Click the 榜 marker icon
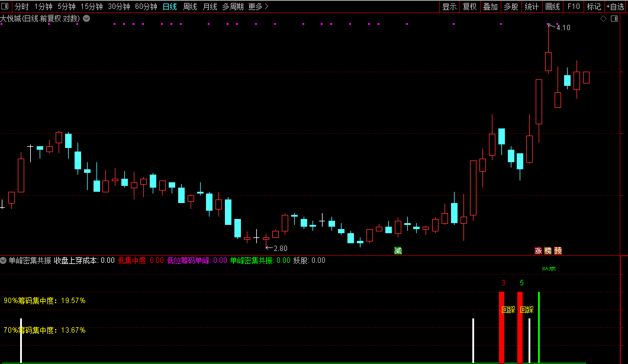 coord(548,251)
